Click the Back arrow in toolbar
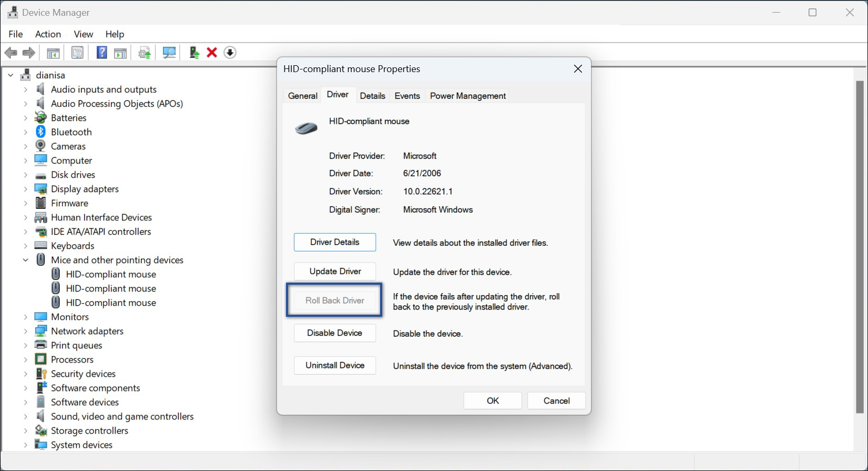 click(x=11, y=53)
